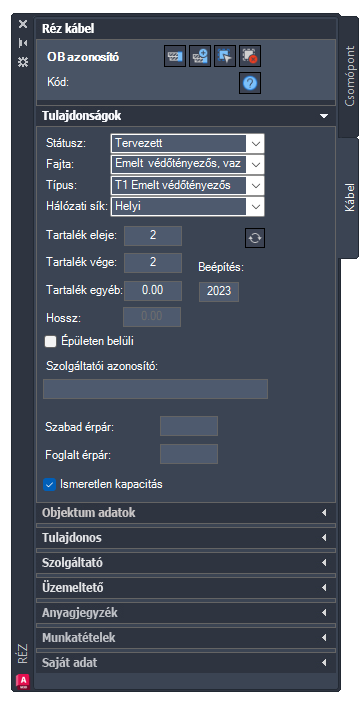The width and height of the screenshot is (364, 703).
Task: Open the Hálózati sík dropdown showing Helyi
Action: pos(187,206)
